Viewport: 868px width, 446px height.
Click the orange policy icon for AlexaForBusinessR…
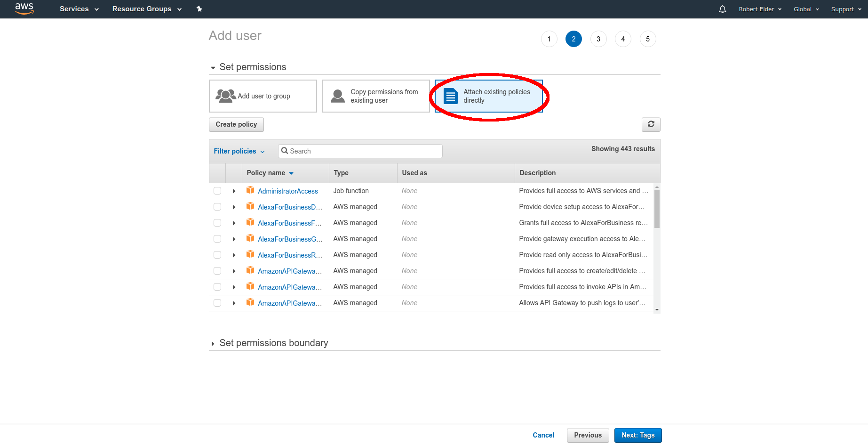tap(250, 254)
